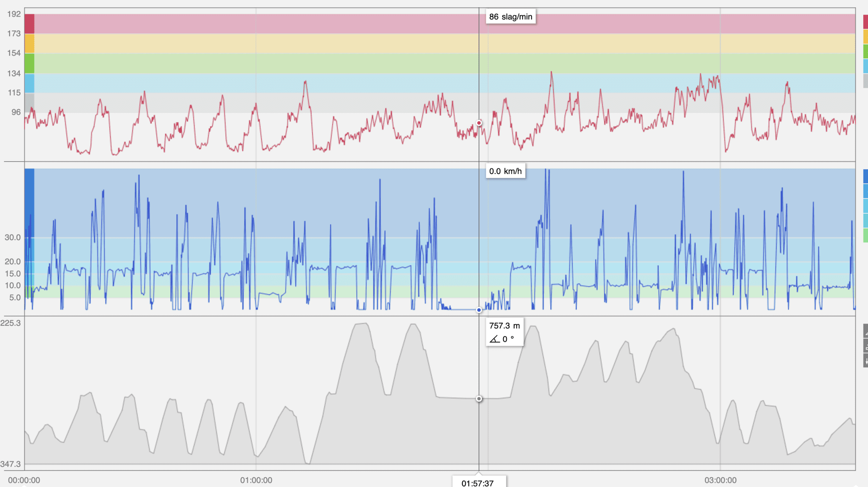The image size is (868, 487).
Task: Click the middle gray icon beside altitude chart
Action: click(x=866, y=346)
